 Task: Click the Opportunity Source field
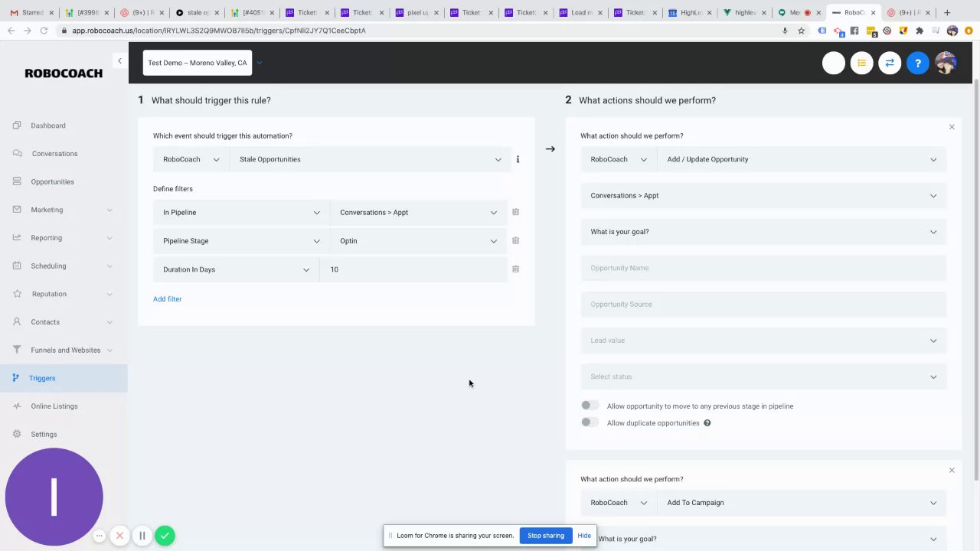[x=763, y=305]
